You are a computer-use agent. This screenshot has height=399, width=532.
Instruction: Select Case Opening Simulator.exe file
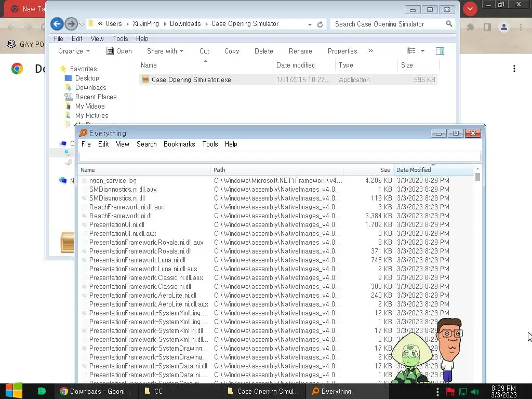288,79
